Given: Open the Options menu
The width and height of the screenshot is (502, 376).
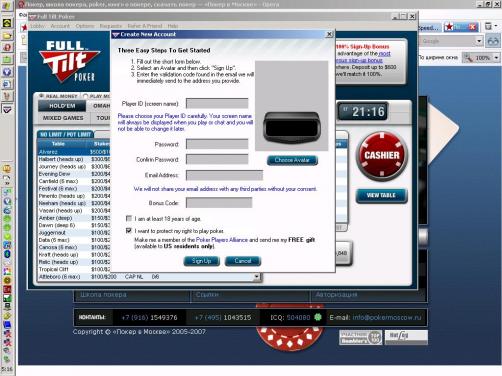Looking at the screenshot, I should pyautogui.click(x=85, y=26).
